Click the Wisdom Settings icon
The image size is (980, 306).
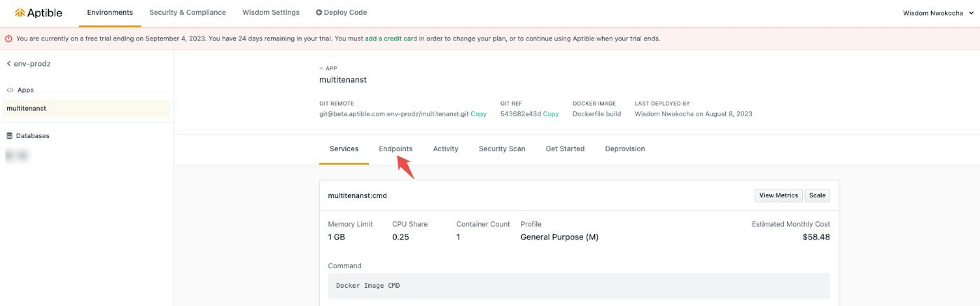(271, 12)
